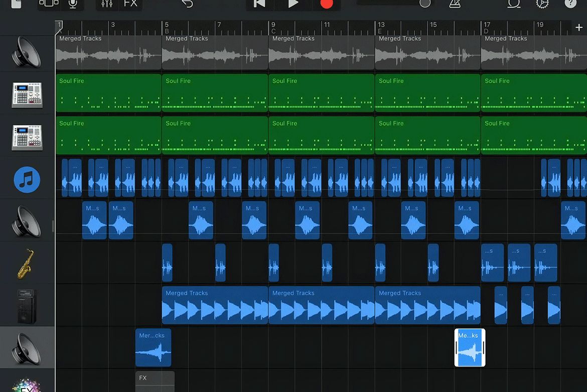Select the first drum machine track header

(x=27, y=95)
